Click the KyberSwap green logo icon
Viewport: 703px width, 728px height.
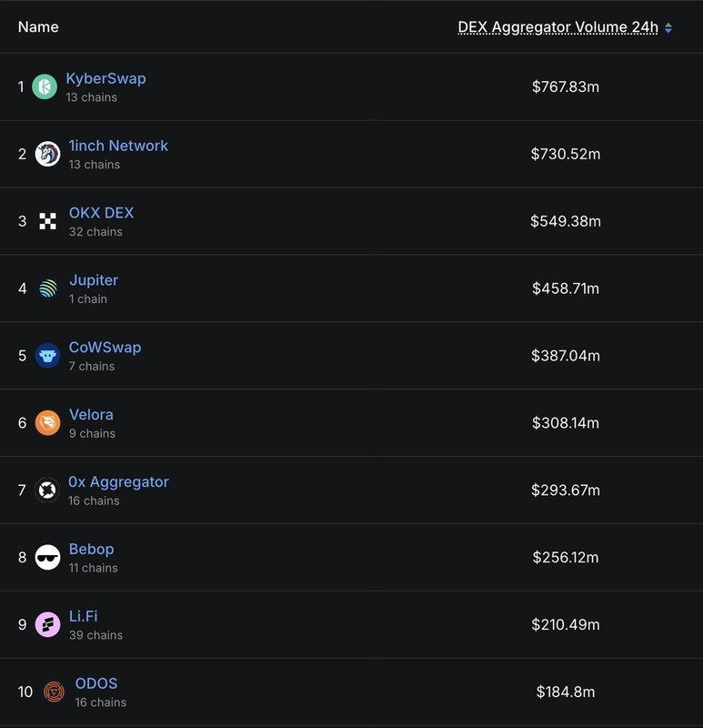45,86
